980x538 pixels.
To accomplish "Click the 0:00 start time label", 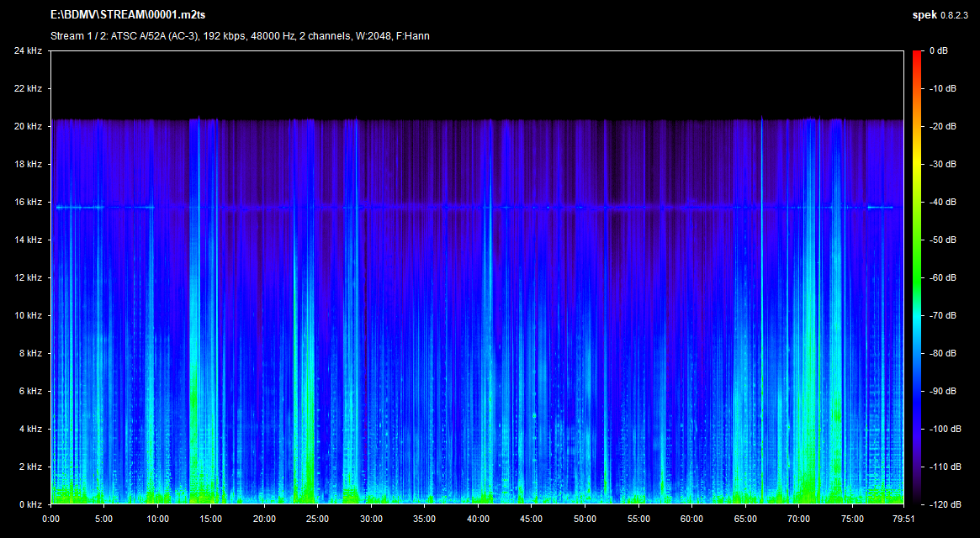I will coord(50,519).
